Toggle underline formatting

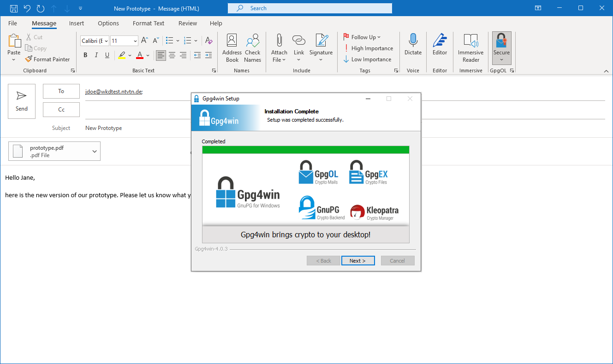107,55
